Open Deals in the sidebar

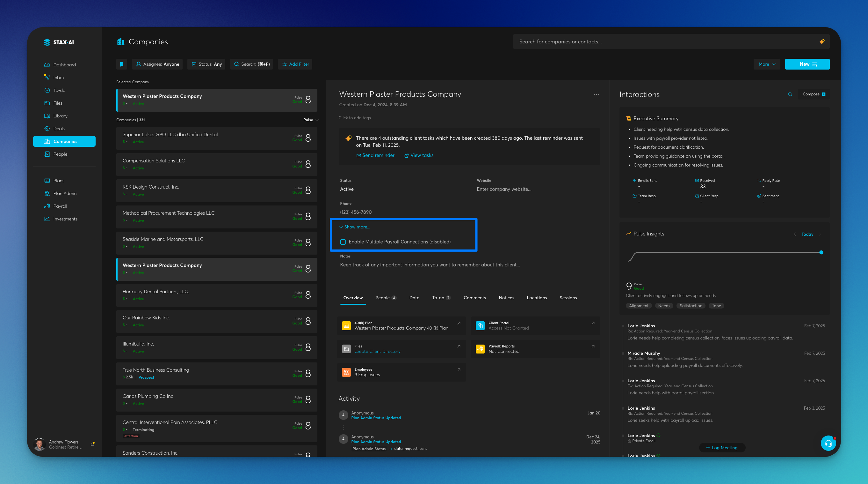click(x=59, y=129)
